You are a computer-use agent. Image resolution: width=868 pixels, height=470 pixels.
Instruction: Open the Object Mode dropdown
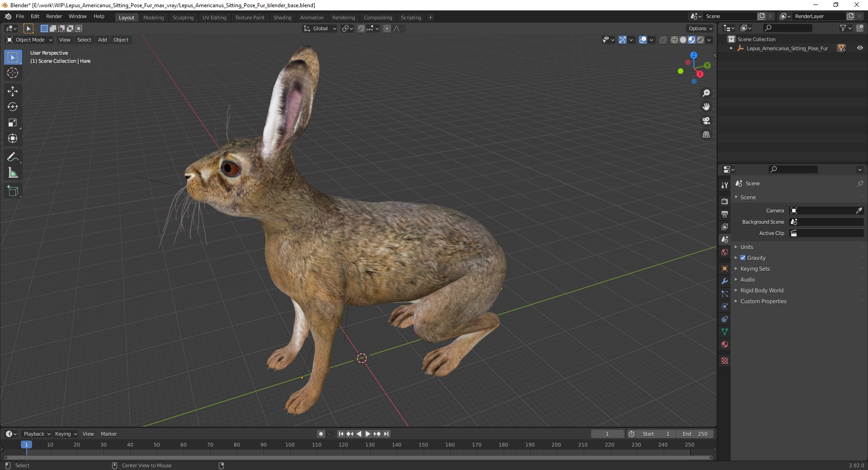pos(30,40)
